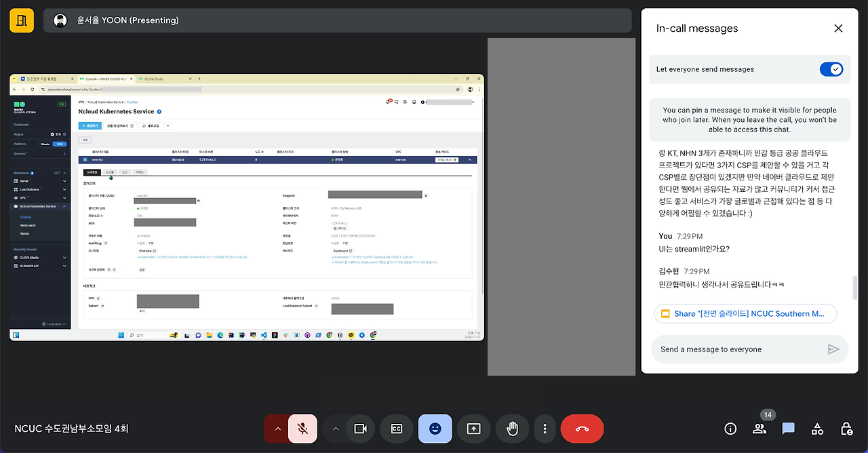Open the activities shapes icon
Viewport: 868px width, 453px height.
coord(817,429)
